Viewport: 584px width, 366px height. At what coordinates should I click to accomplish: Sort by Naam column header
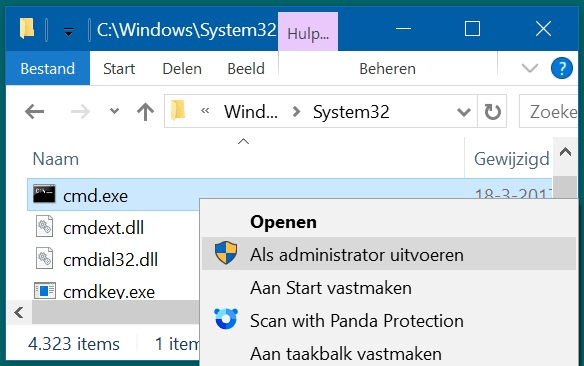click(56, 159)
